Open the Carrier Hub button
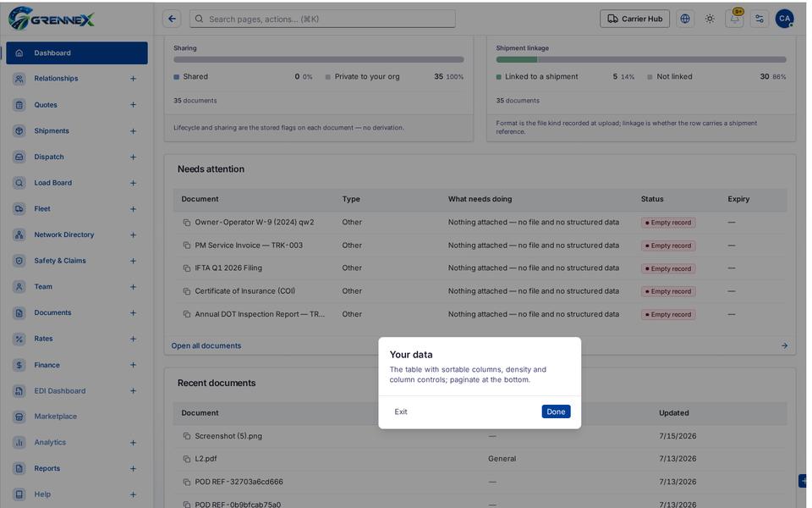The image size is (812, 508). (x=634, y=19)
